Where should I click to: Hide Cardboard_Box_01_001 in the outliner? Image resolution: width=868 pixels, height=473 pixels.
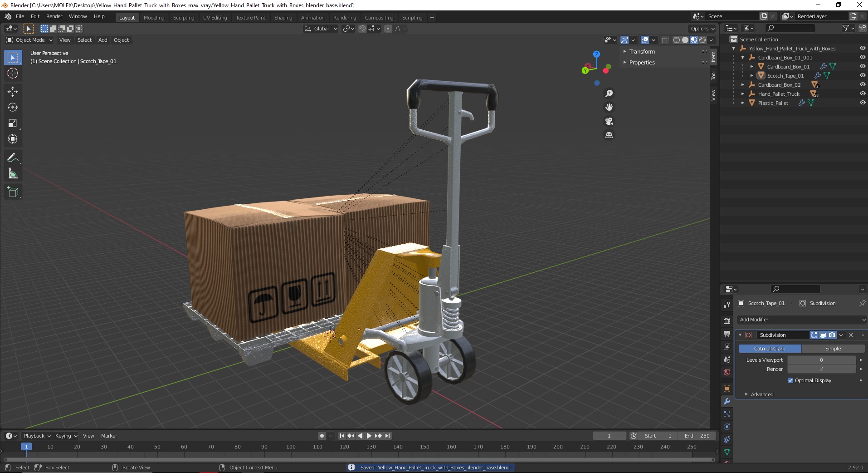[862, 57]
